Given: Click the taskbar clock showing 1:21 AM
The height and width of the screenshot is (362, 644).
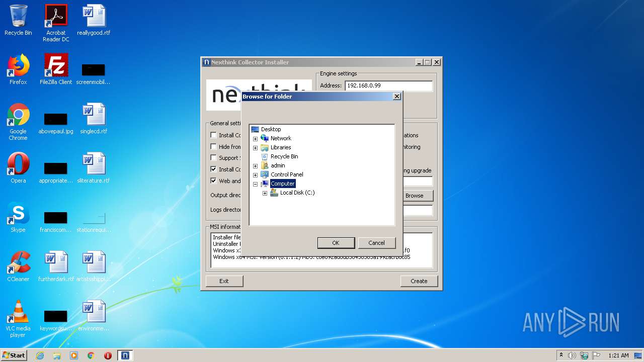Looking at the screenshot, I should click(618, 355).
